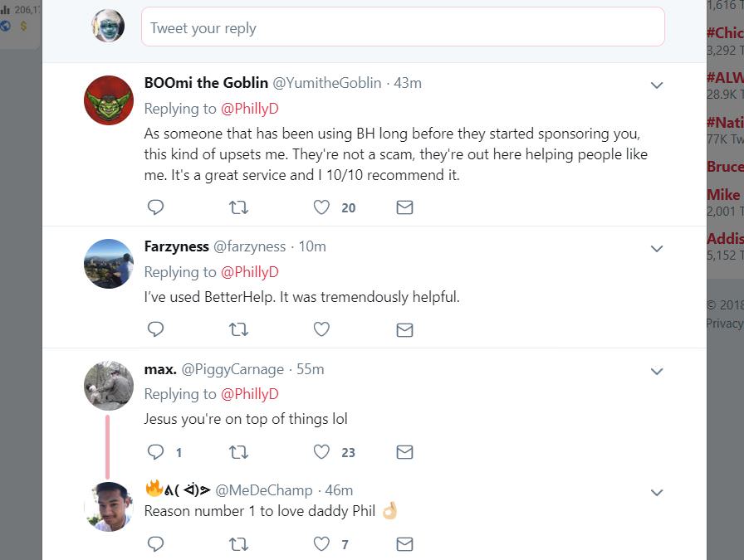Viewport: 744px width, 560px height.
Task: Retweet Farzyness's BetterHelp tweet
Action: [x=238, y=329]
